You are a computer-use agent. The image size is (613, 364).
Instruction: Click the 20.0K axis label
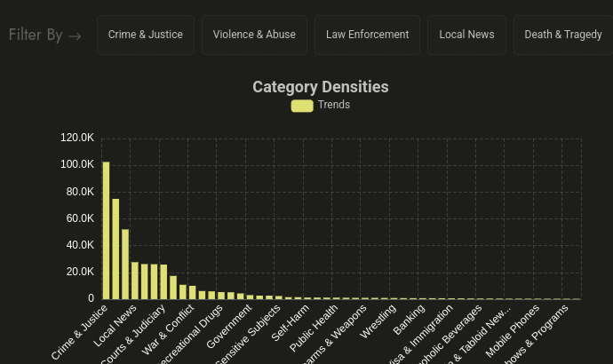point(80,272)
